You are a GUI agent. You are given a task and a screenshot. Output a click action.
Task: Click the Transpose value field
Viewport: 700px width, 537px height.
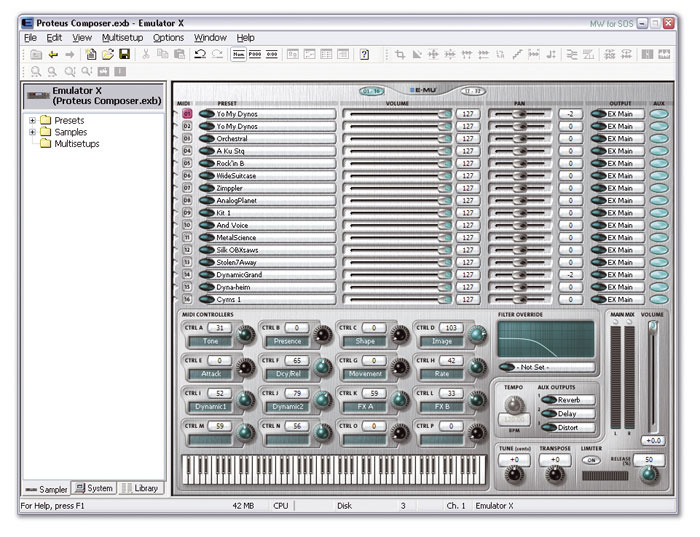point(554,460)
